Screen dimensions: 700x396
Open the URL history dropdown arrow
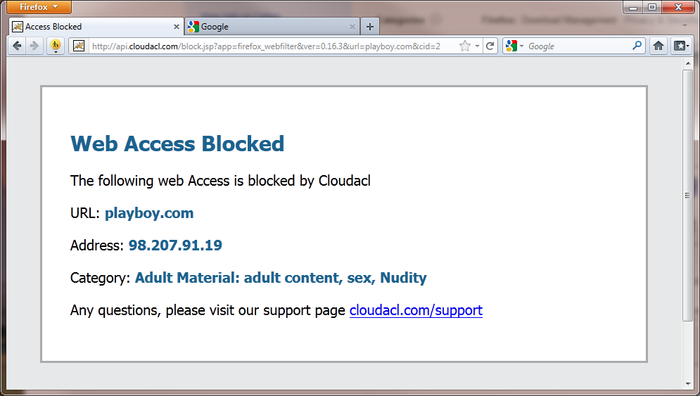click(x=477, y=46)
